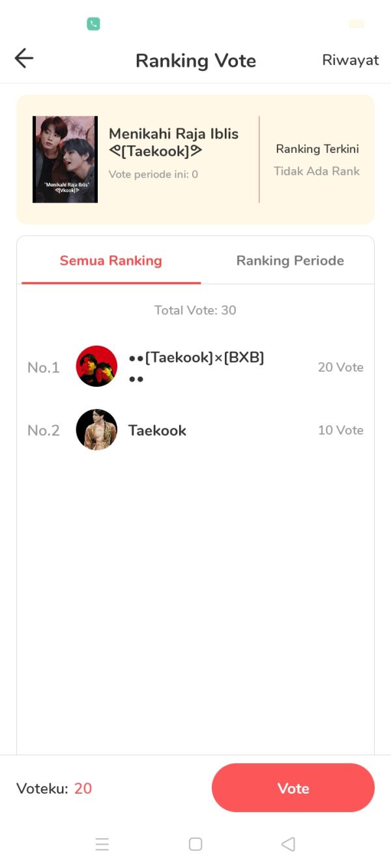Select the Taekook username at No.2
Screen dimensions: 391x868
point(157,430)
